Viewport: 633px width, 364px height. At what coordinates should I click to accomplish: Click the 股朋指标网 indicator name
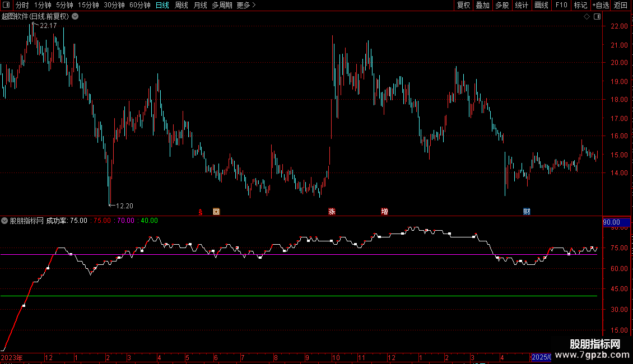[x=27, y=221]
